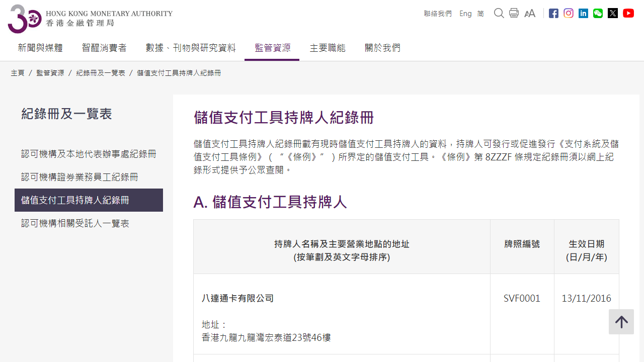644x362 pixels.
Task: Click the font size AA icon
Action: click(530, 13)
